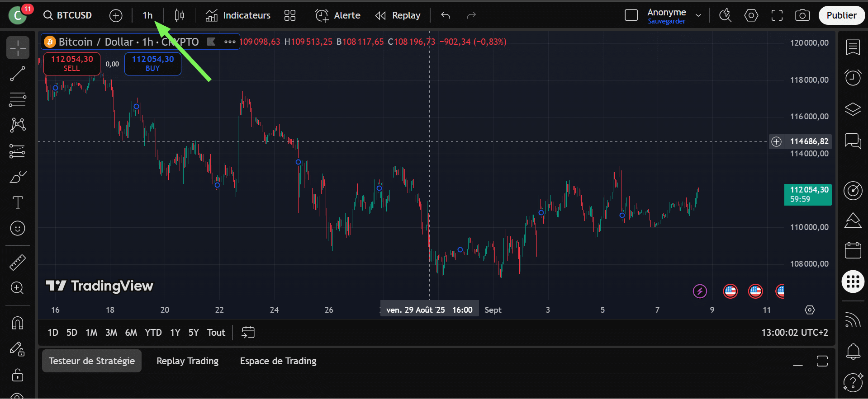This screenshot has width=868, height=399.
Task: Select the 6M date range
Action: coord(131,333)
